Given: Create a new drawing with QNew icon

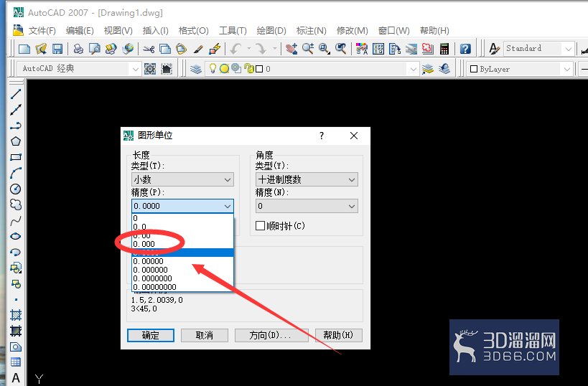Looking at the screenshot, I should (24, 49).
